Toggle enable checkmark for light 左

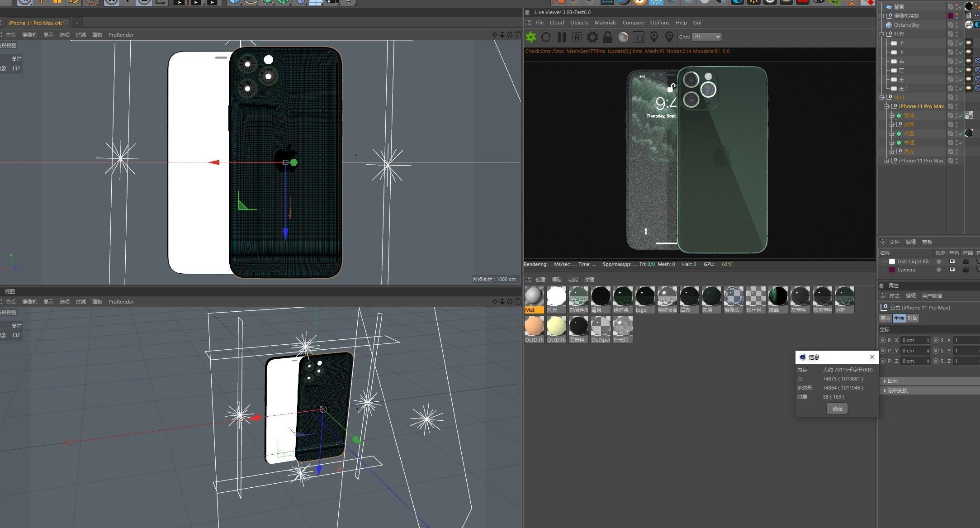(x=961, y=71)
